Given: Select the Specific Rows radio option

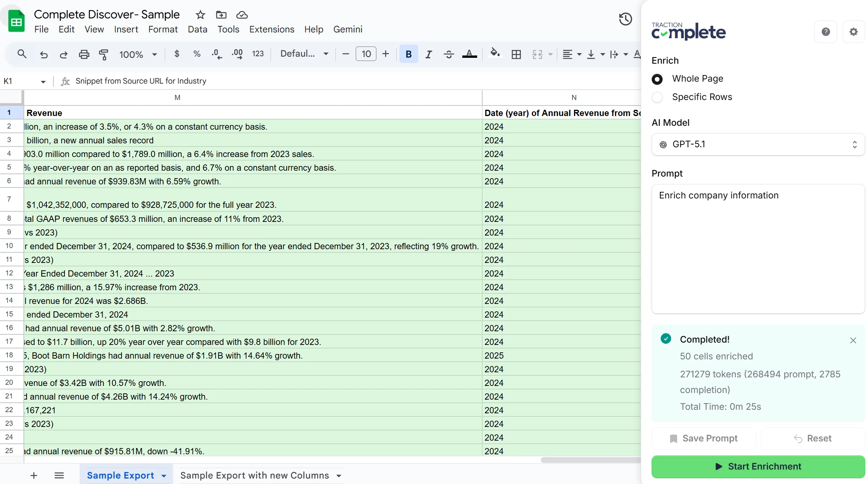Looking at the screenshot, I should pyautogui.click(x=657, y=97).
